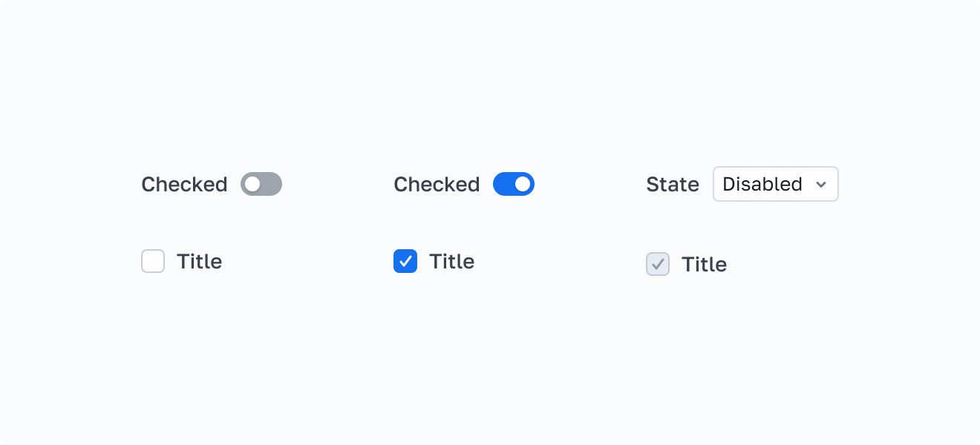This screenshot has width=980, height=445.
Task: Turn on the gray Checked toggle switch
Action: [x=261, y=184]
